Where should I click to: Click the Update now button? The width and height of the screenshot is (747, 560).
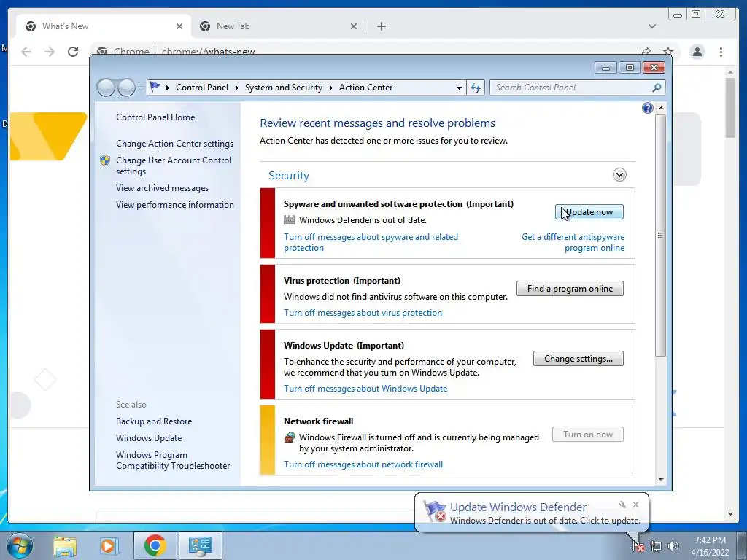(589, 212)
